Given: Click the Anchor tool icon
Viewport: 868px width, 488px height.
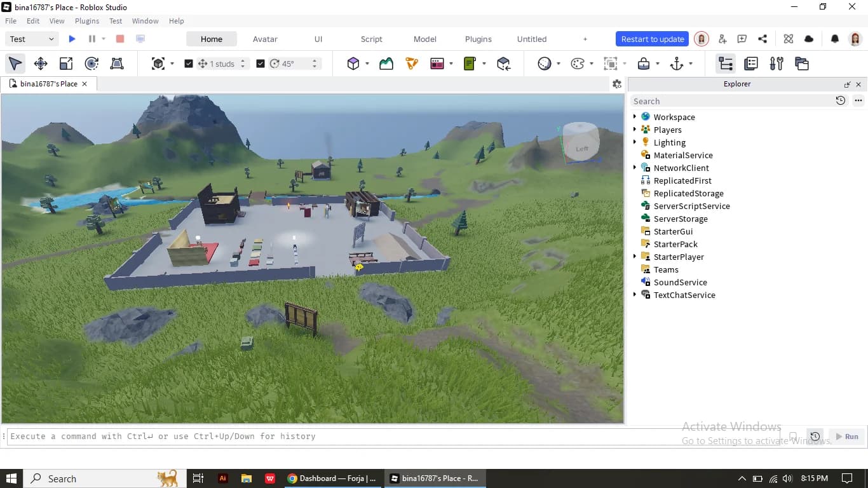Looking at the screenshot, I should point(677,64).
